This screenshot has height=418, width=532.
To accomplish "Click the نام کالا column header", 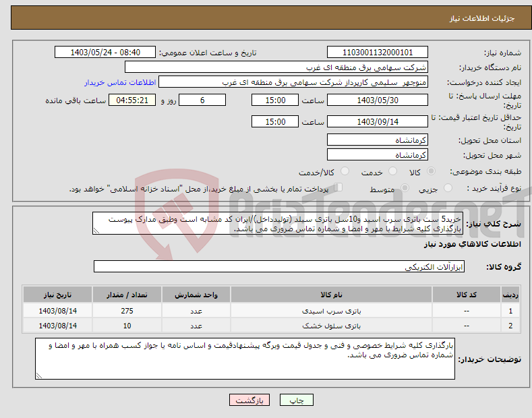I will [x=331, y=295].
